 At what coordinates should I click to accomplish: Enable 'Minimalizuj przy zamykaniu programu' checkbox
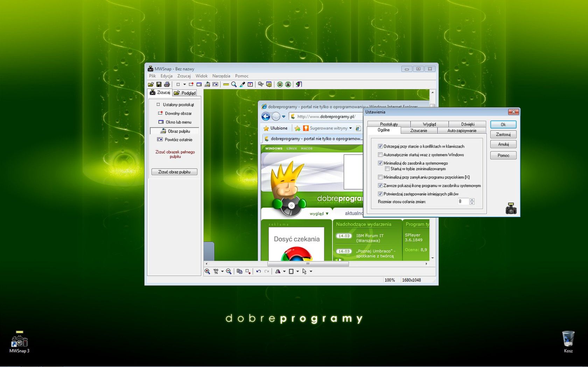point(380,177)
